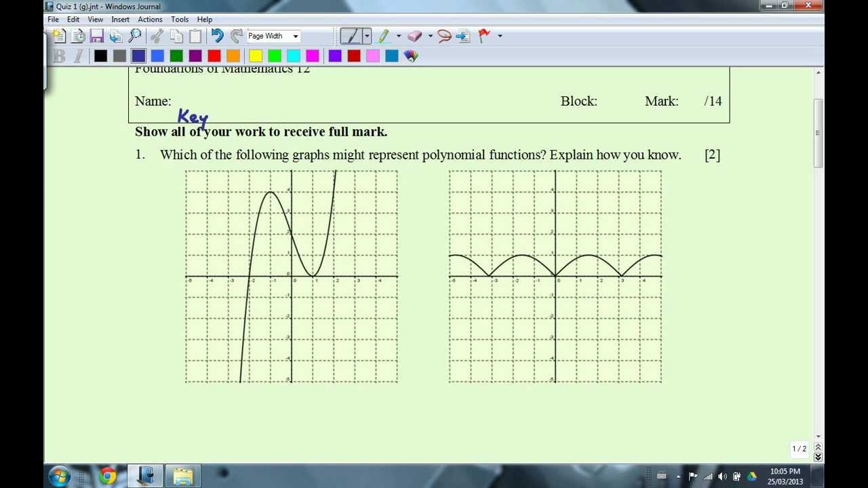The width and height of the screenshot is (868, 488).
Task: Select the Pen tool
Action: pyautogui.click(x=351, y=36)
